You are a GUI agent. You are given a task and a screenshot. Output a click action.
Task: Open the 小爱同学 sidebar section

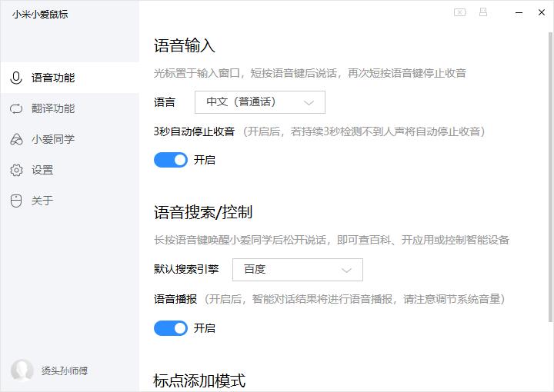[69, 139]
